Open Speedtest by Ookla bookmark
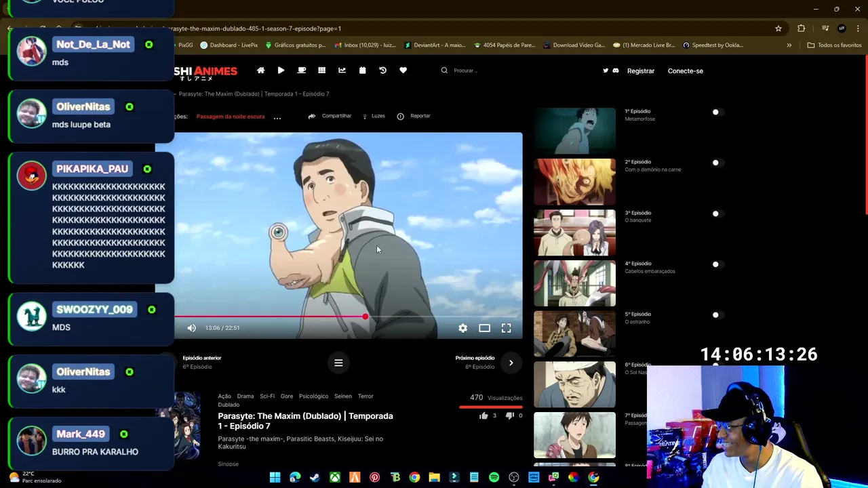This screenshot has height=488, width=868. 713,45
